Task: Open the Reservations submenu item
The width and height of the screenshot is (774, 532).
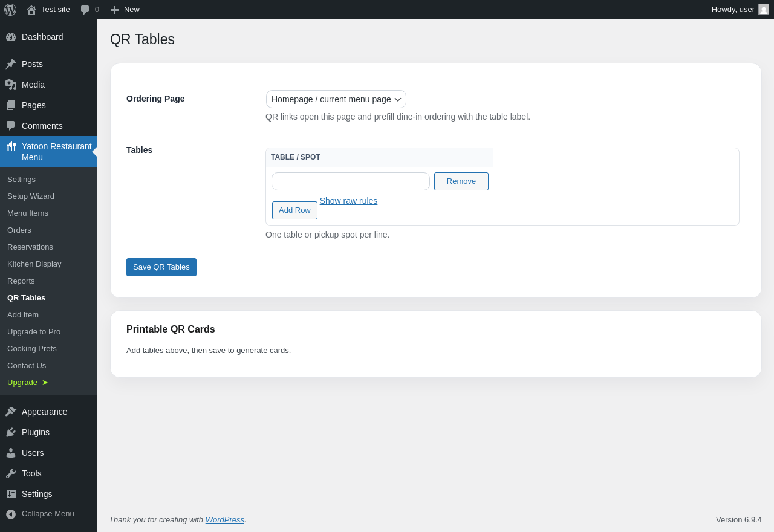Action: coord(30,247)
